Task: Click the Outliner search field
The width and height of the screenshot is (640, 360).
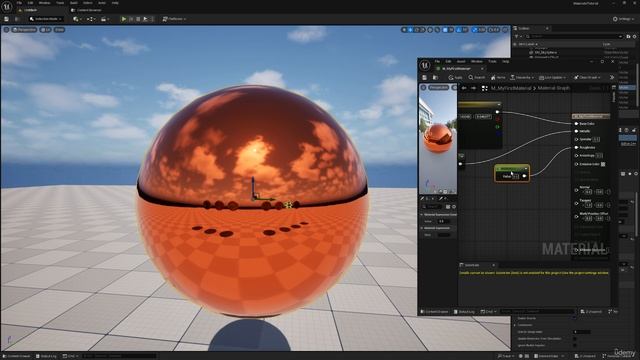Action: click(x=574, y=36)
